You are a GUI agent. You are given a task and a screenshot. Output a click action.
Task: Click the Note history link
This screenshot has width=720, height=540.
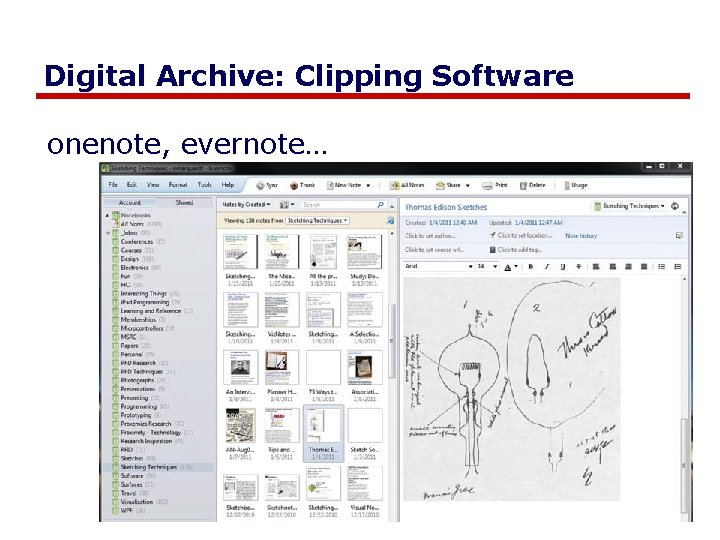click(581, 236)
